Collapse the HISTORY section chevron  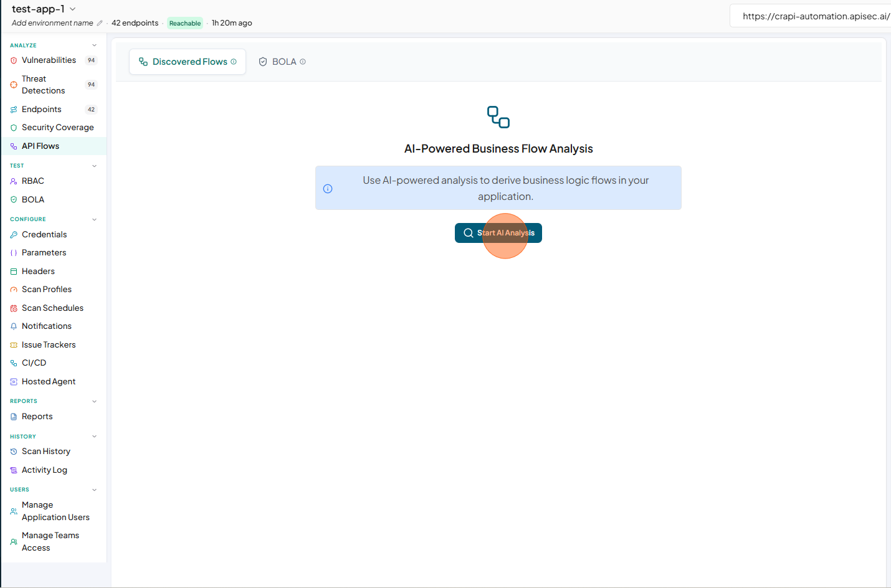[x=95, y=437]
